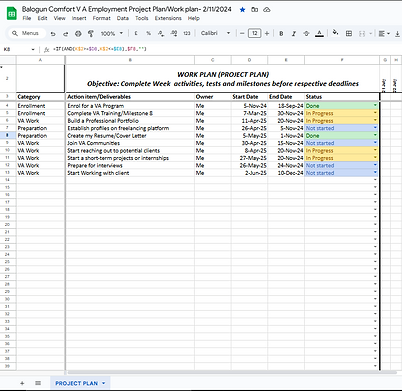This screenshot has width=402, height=391.
Task: Open the View menu
Action: (59, 18)
